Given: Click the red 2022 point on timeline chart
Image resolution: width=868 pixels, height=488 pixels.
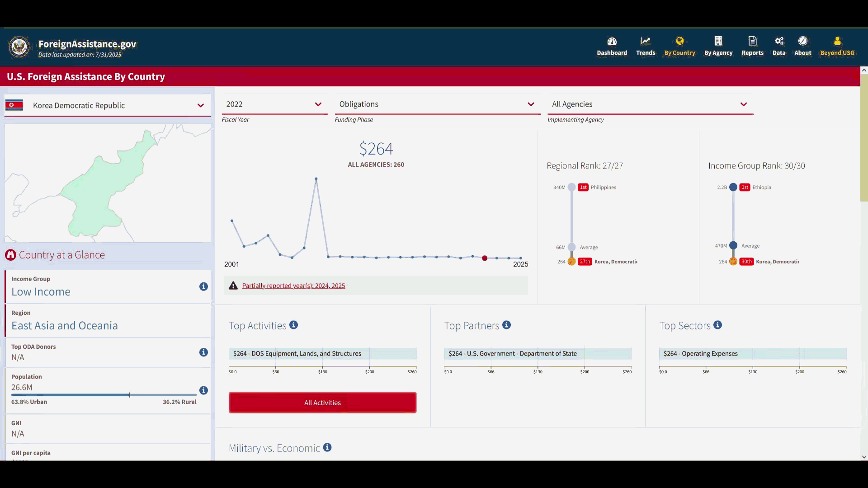Looking at the screenshot, I should [485, 258].
